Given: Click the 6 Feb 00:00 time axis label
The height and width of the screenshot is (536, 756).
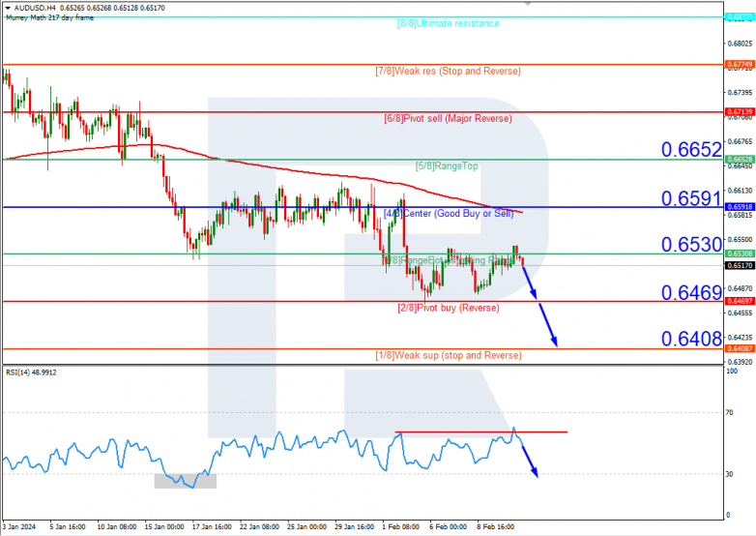Looking at the screenshot, I should [x=448, y=527].
